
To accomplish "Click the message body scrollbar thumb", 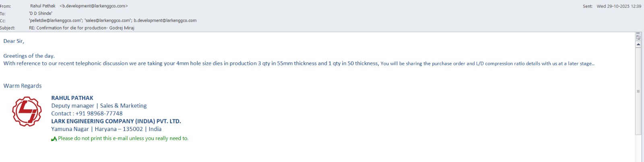I will (638, 91).
